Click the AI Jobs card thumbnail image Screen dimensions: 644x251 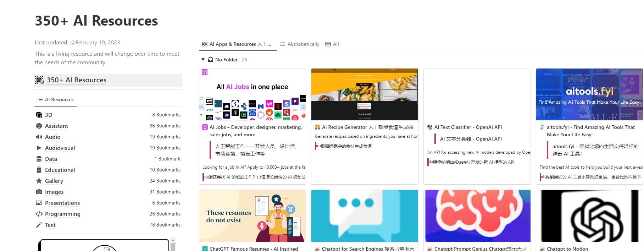(x=252, y=94)
